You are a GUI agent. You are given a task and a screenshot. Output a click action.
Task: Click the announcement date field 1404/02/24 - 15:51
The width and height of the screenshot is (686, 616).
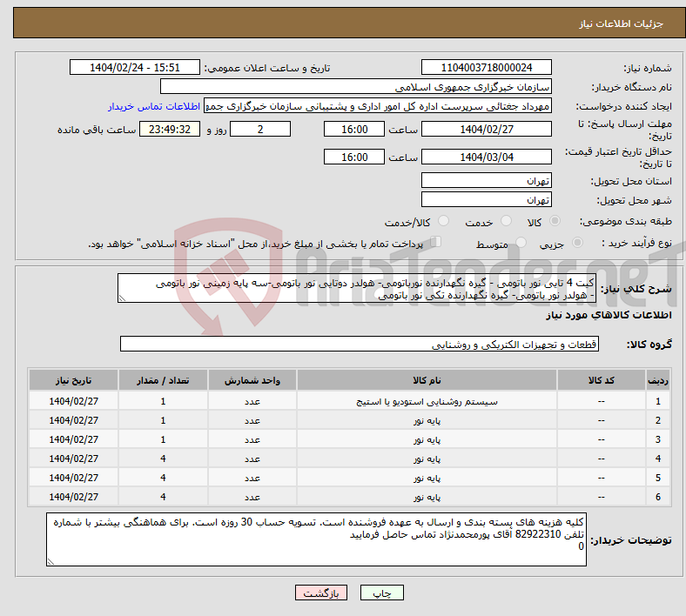point(135,67)
